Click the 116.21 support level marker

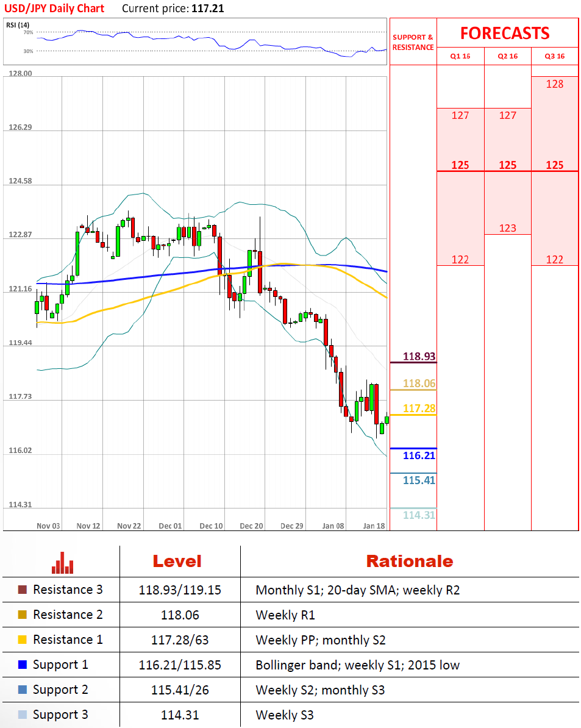point(419,455)
